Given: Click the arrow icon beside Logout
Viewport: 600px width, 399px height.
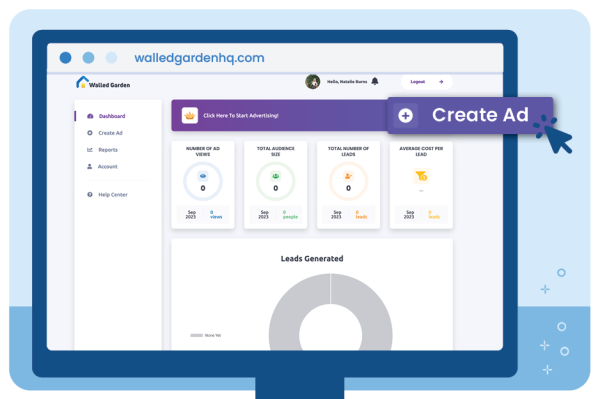Looking at the screenshot, I should click(x=441, y=82).
